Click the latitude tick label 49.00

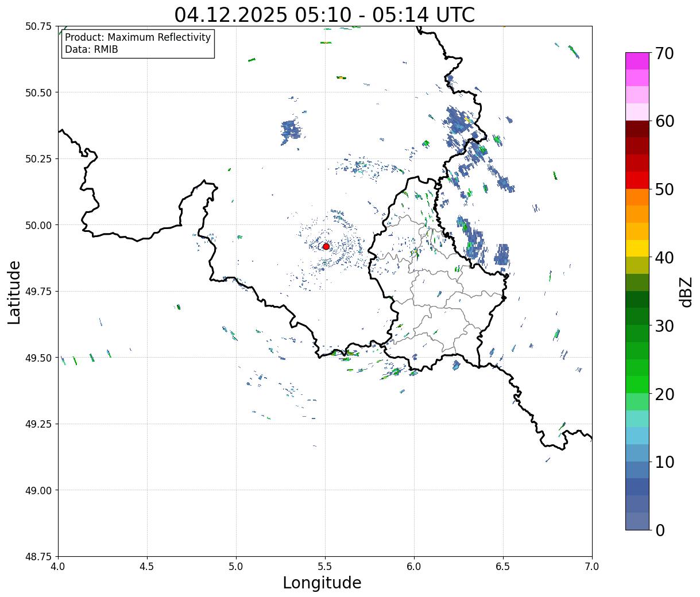click(38, 490)
